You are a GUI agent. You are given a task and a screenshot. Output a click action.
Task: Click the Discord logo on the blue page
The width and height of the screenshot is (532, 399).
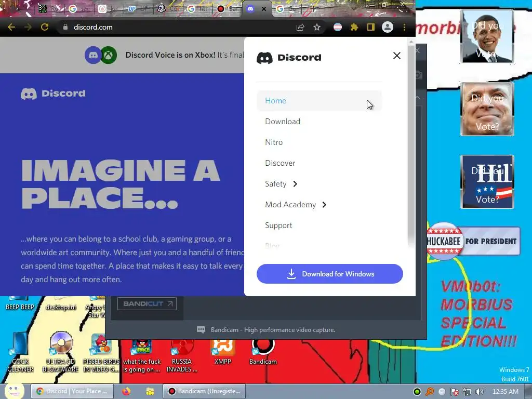pyautogui.click(x=54, y=94)
